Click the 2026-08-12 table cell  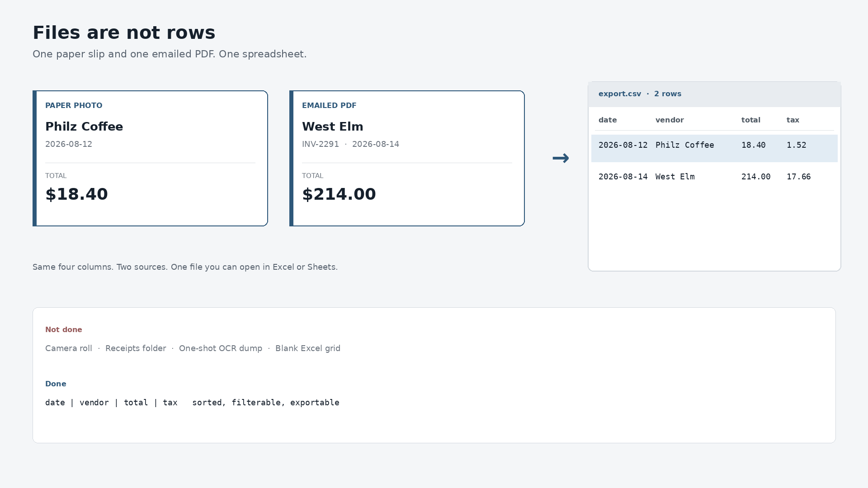[623, 145]
